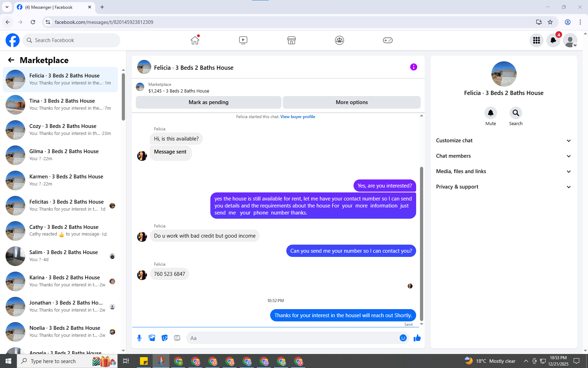Open the Felicitas 3 Beds chat
Screen dimensions: 588x368
click(60, 206)
